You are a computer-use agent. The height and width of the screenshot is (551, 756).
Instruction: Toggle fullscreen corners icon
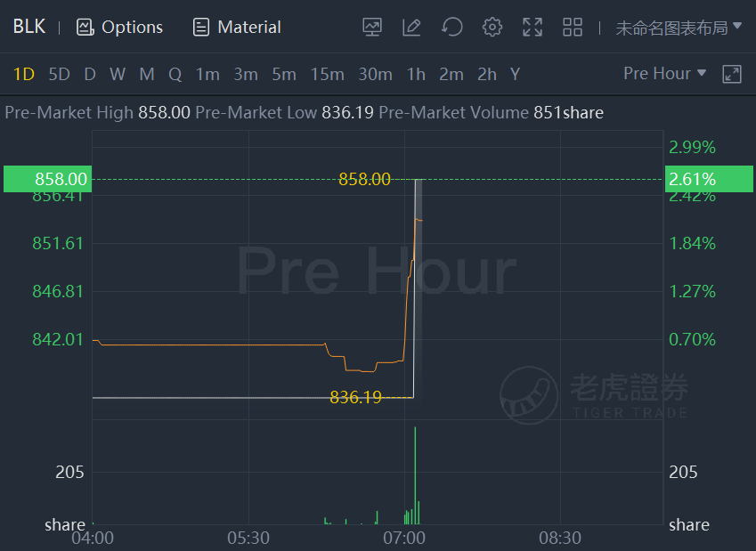click(x=532, y=27)
